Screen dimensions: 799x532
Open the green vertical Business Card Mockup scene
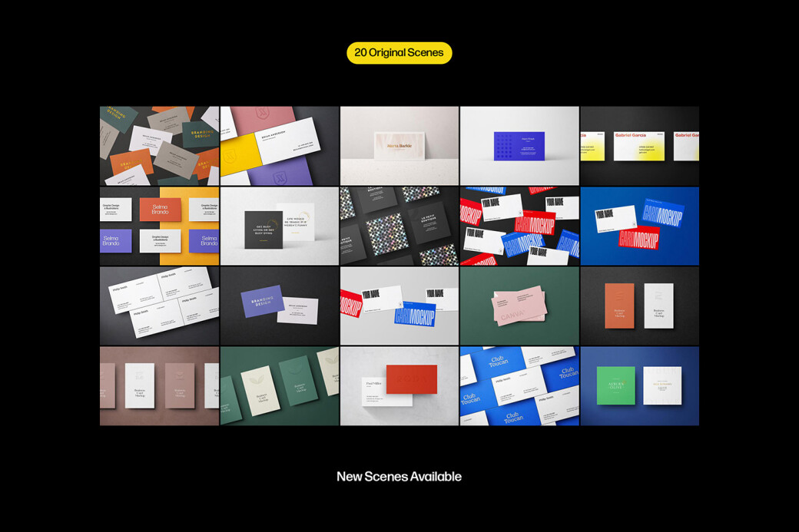(x=279, y=385)
